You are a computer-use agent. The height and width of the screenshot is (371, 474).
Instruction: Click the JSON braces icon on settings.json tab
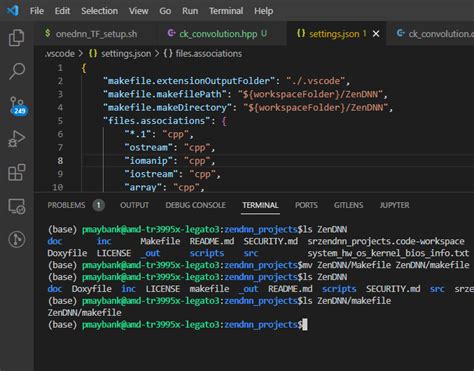click(301, 33)
